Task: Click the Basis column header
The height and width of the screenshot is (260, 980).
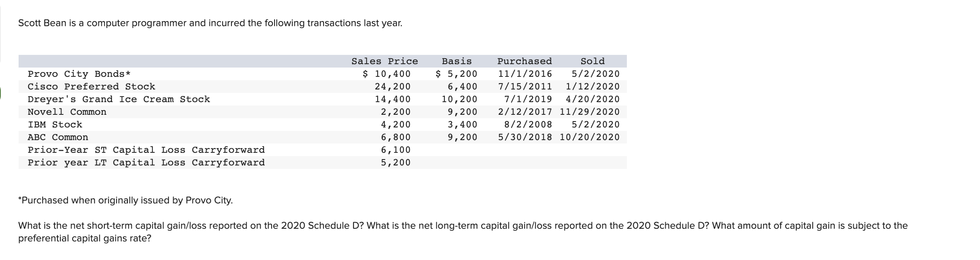Action: point(457,61)
